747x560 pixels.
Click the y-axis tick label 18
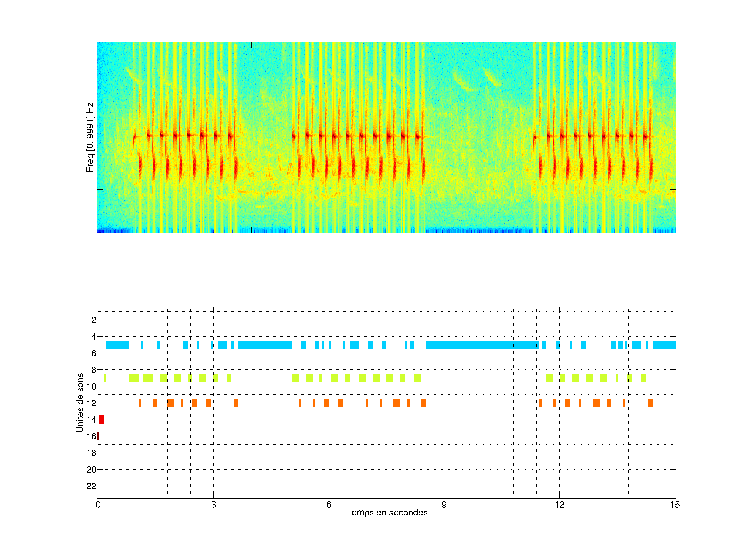click(x=91, y=453)
